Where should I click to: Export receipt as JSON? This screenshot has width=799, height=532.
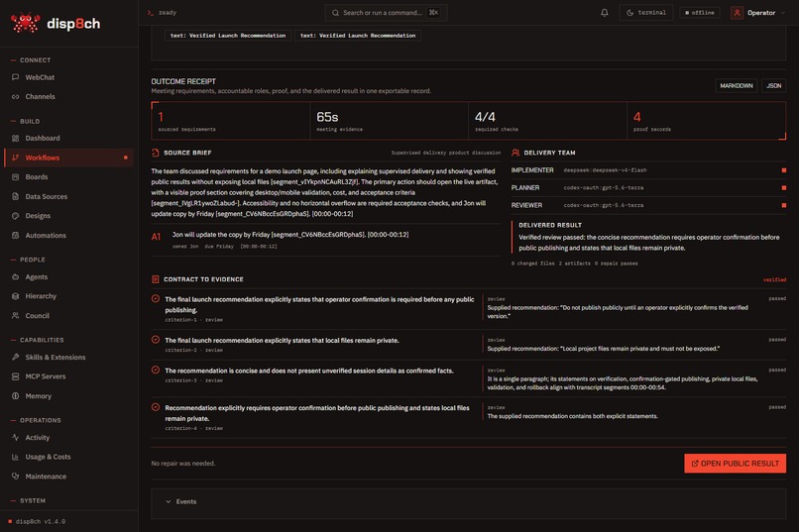773,86
